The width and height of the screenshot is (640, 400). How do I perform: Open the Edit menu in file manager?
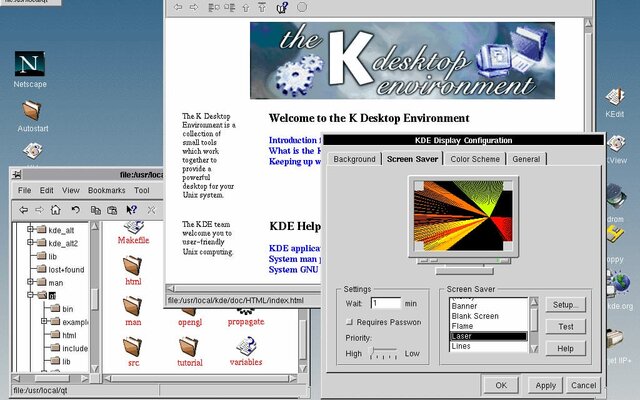tap(47, 190)
